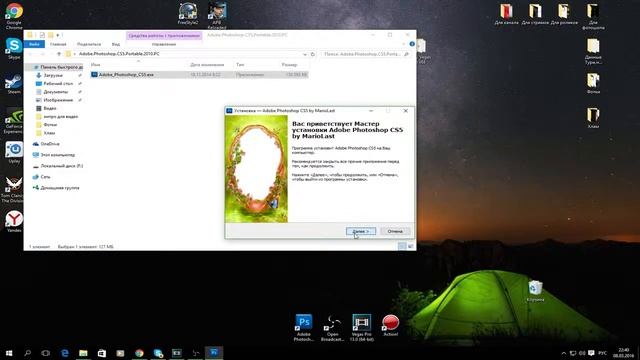Open the Управление ribbon tab

click(x=164, y=44)
